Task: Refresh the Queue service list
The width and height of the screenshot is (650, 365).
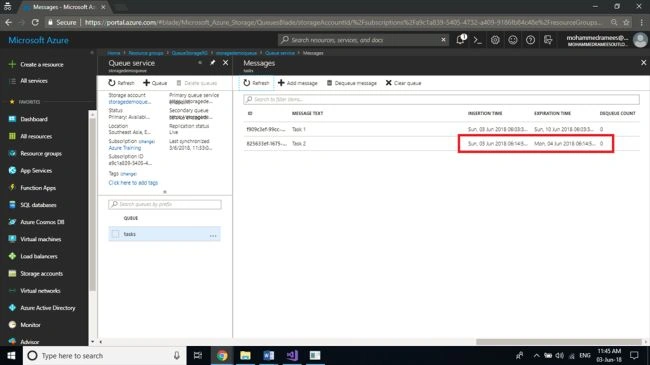Action: (121, 83)
